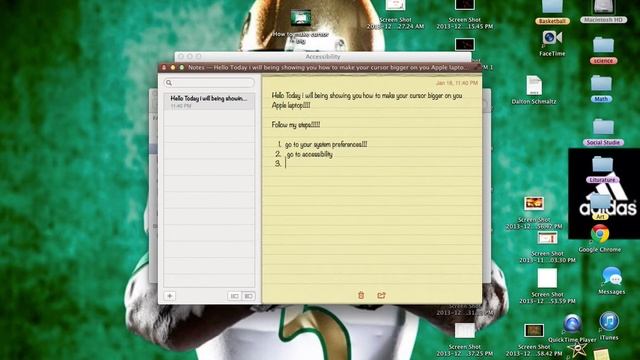Open the share icon in Notes
640x360 pixels.
coord(381,295)
